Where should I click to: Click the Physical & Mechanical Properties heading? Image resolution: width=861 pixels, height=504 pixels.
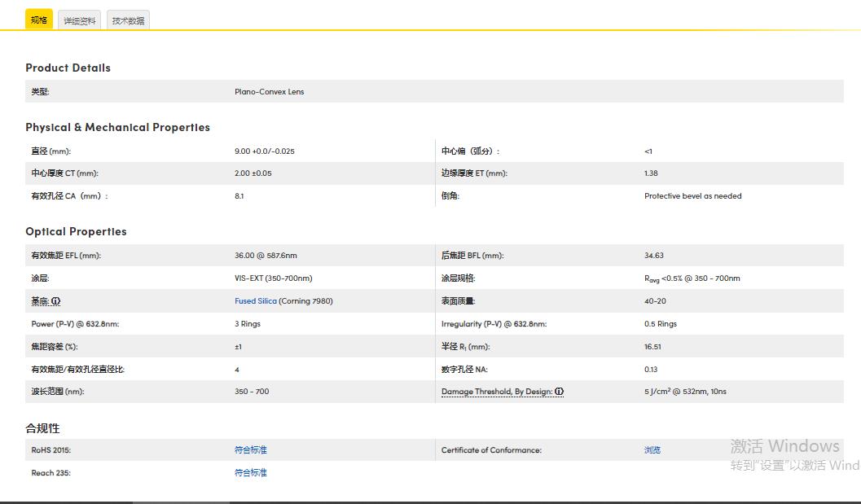[117, 127]
